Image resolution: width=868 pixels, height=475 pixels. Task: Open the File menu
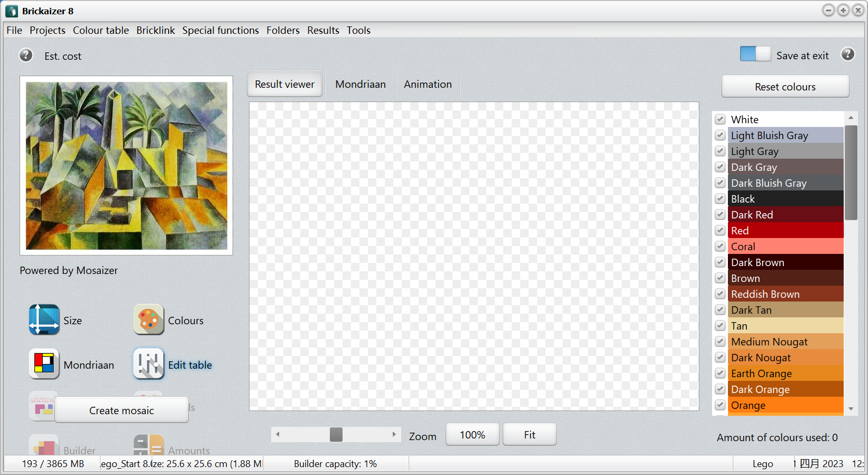click(x=14, y=30)
